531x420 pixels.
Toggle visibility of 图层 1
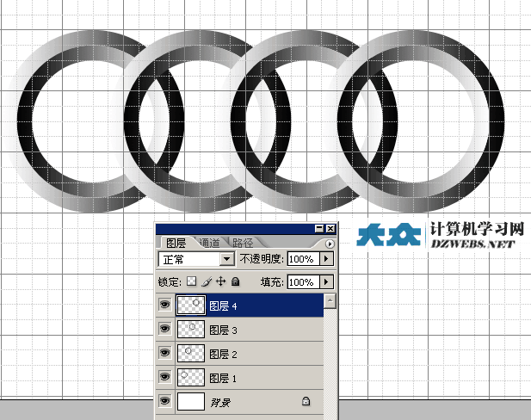tap(165, 377)
